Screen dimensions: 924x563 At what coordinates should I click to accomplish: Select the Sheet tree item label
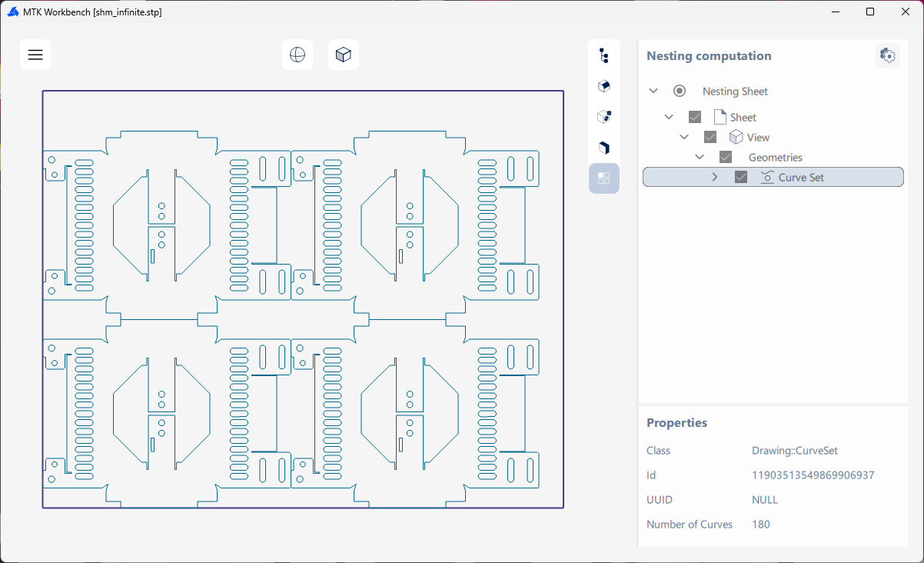click(x=743, y=118)
